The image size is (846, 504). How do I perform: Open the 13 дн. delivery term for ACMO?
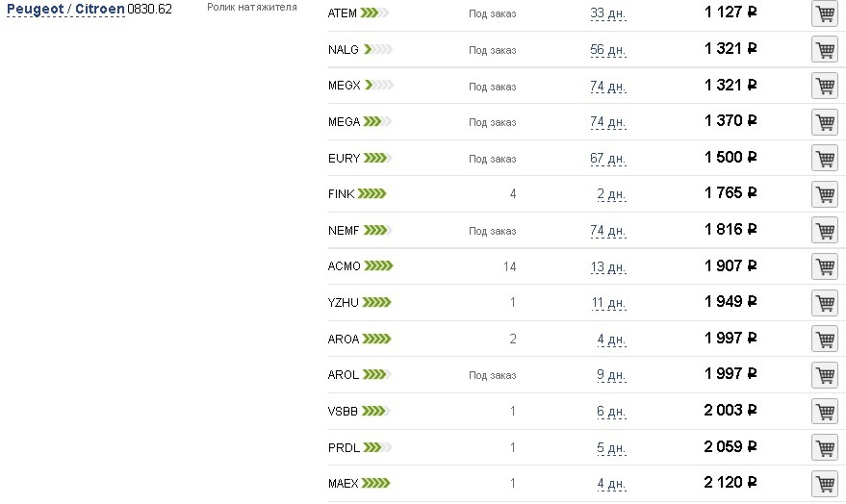(607, 266)
